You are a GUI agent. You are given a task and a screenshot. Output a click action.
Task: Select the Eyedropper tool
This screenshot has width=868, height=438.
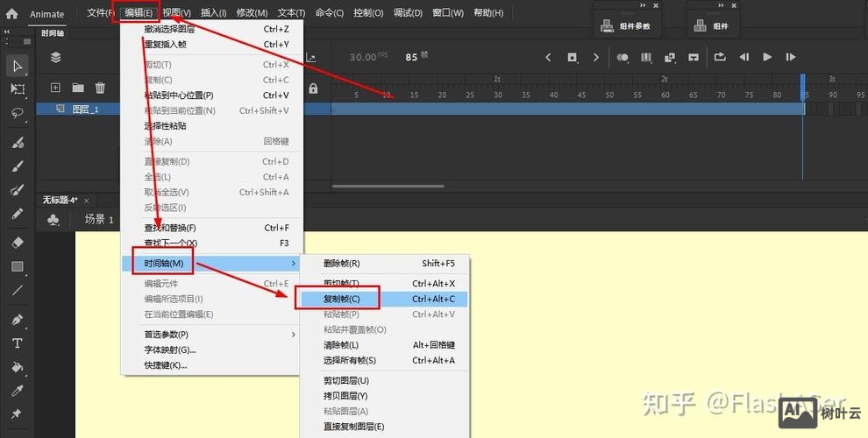18,391
